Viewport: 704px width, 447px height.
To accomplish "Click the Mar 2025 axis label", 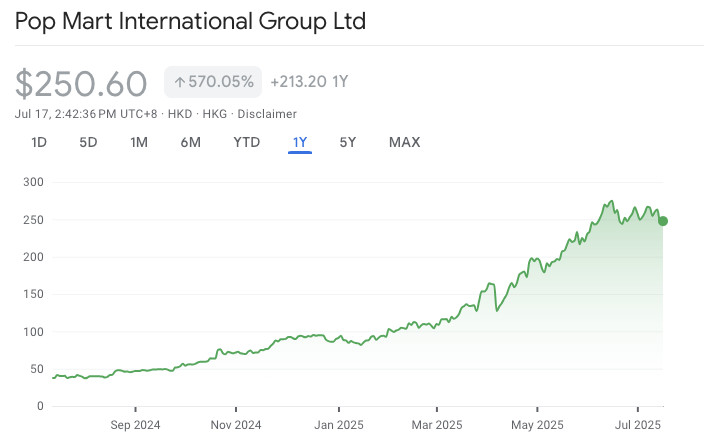I will pyautogui.click(x=437, y=425).
